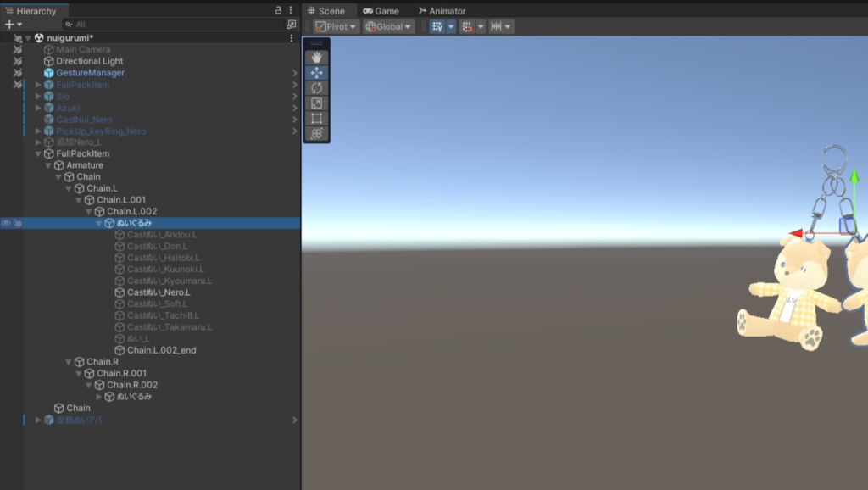This screenshot has width=868, height=490.
Task: Open CastNui_Nero prefab via right chevron
Action: 294,120
